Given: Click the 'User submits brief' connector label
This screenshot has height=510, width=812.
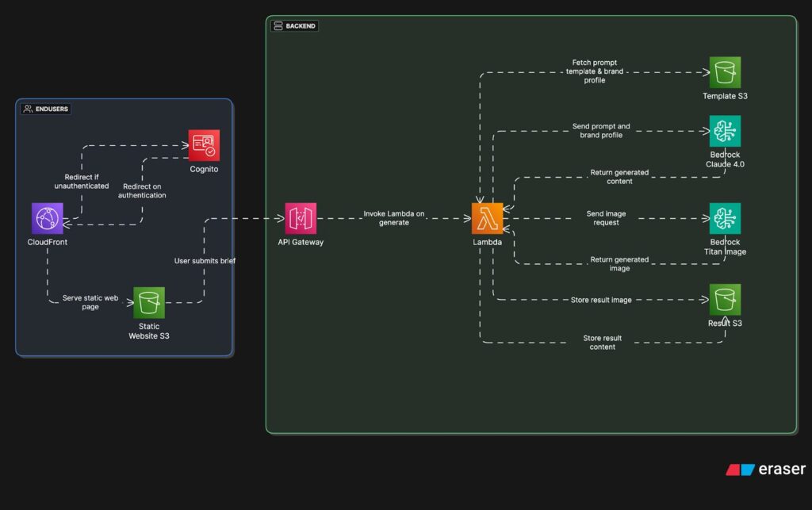Looking at the screenshot, I should (x=205, y=260).
